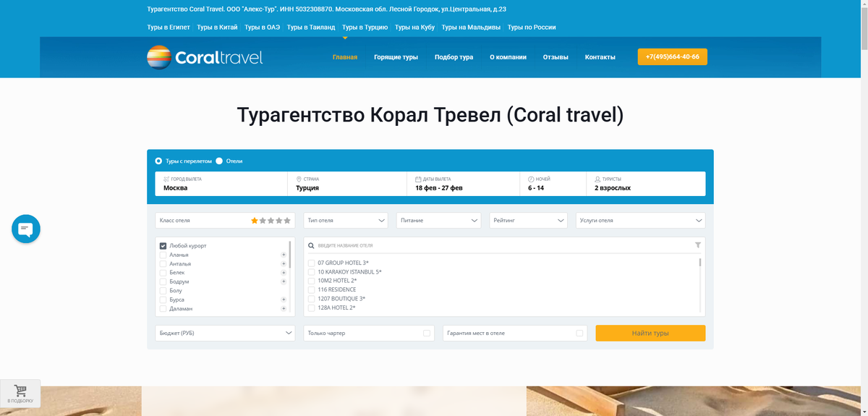
Task: Select the 'Отели' radio button
Action: (219, 161)
